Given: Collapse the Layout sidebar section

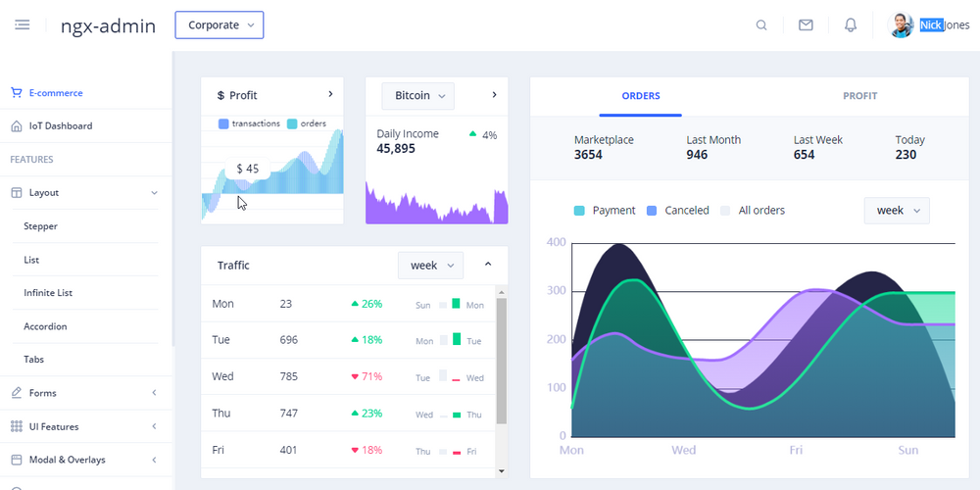Looking at the screenshot, I should 84,192.
